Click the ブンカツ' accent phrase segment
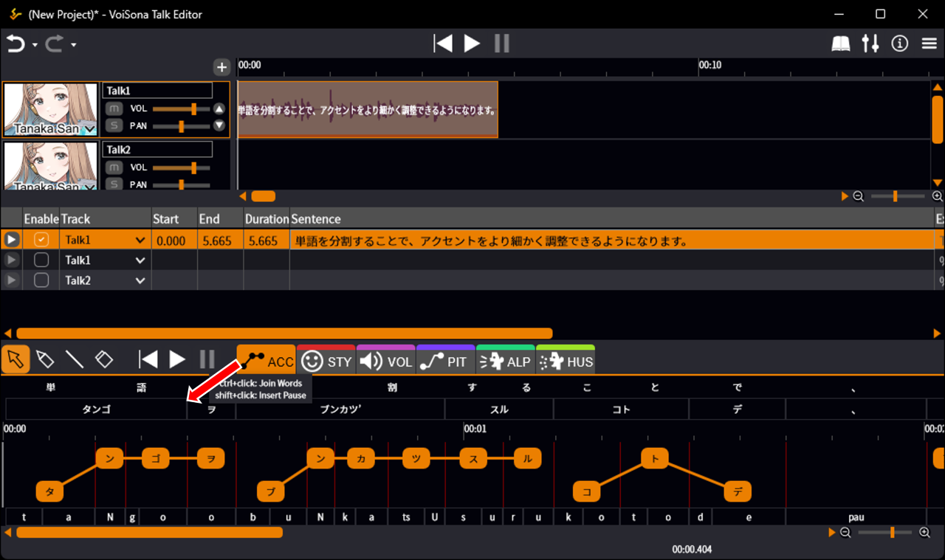 340,409
